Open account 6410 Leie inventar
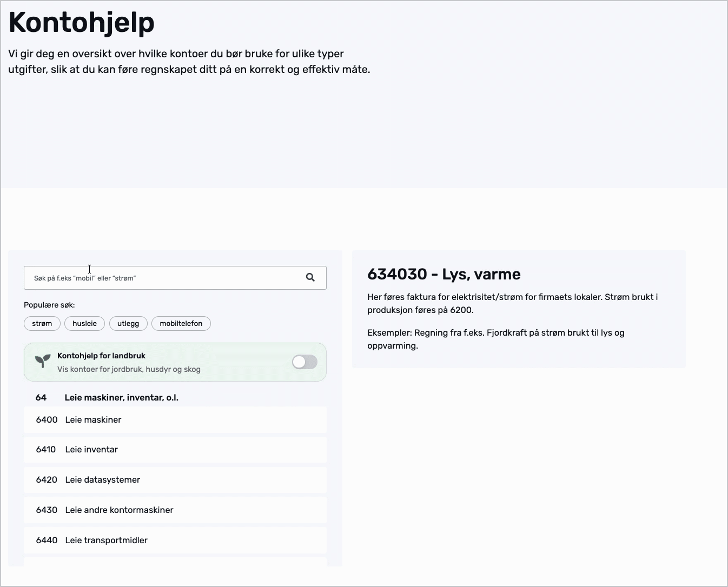The image size is (728, 587). (175, 450)
